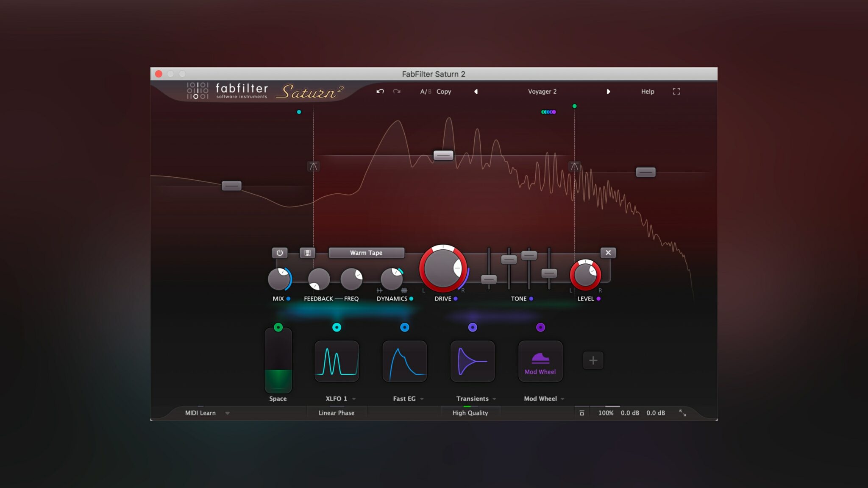Click the 100% global mix value
The width and height of the screenshot is (868, 488).
[x=606, y=413]
